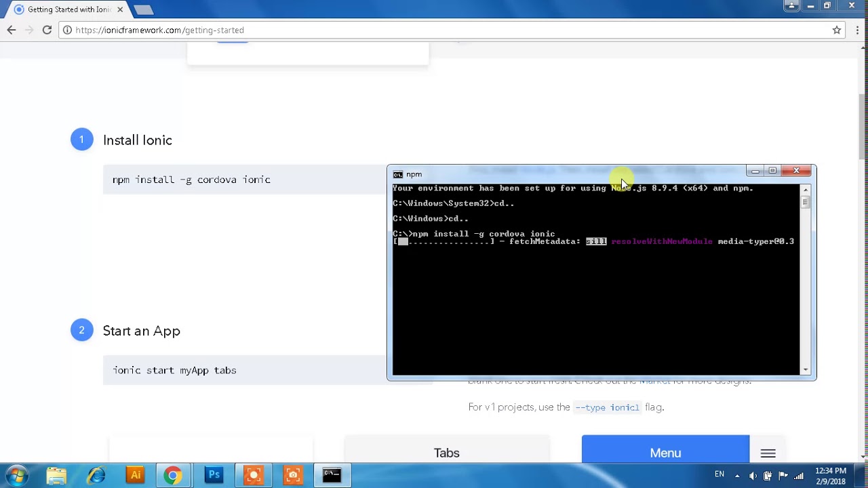The width and height of the screenshot is (868, 488).
Task: Reload the ionicframework.com page
Action: (x=47, y=30)
